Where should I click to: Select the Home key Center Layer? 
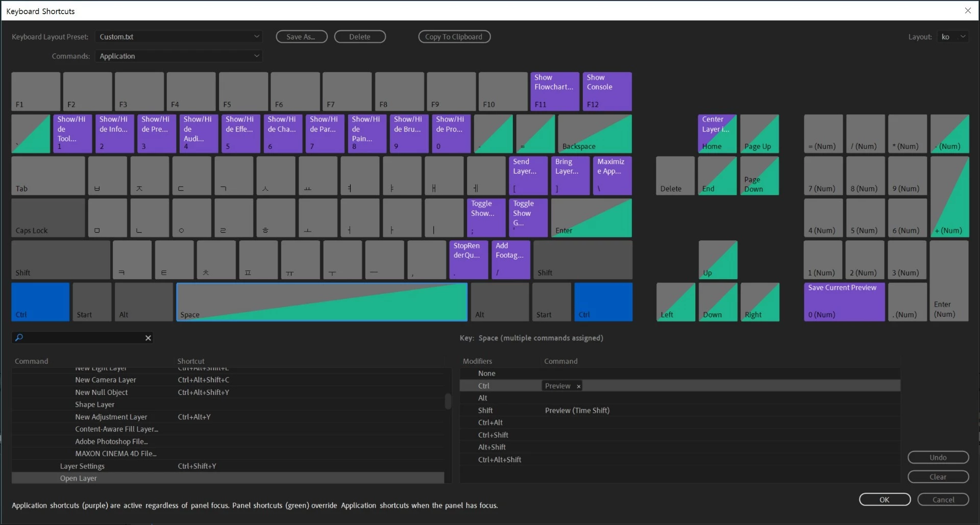tap(717, 134)
